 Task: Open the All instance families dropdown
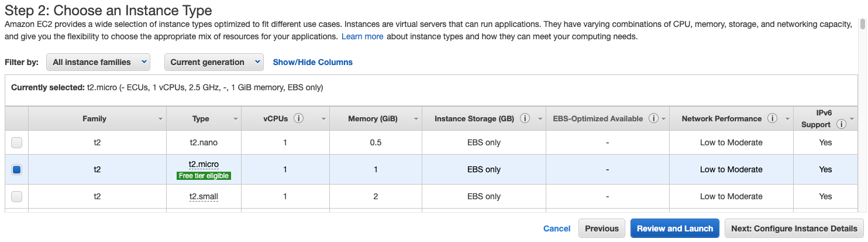(x=98, y=62)
